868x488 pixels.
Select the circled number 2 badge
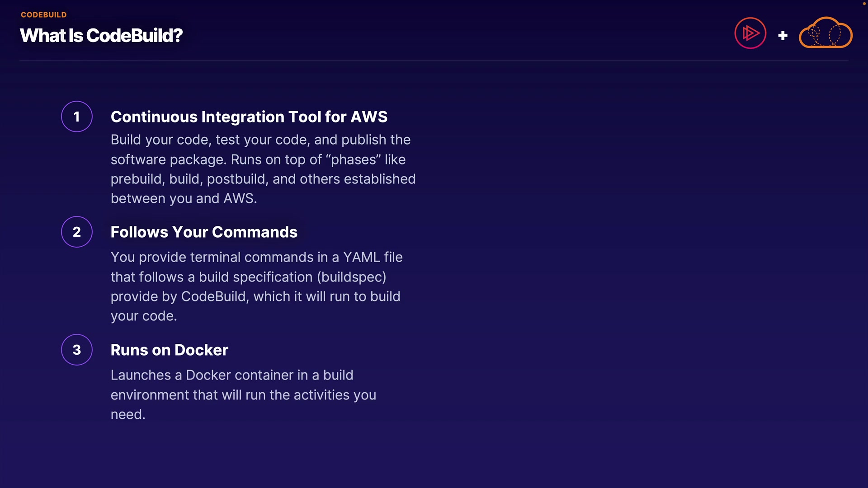pos(77,232)
